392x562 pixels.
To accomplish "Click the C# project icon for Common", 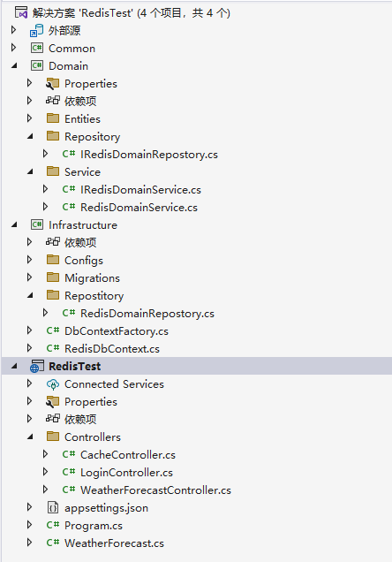I will 37,48.
